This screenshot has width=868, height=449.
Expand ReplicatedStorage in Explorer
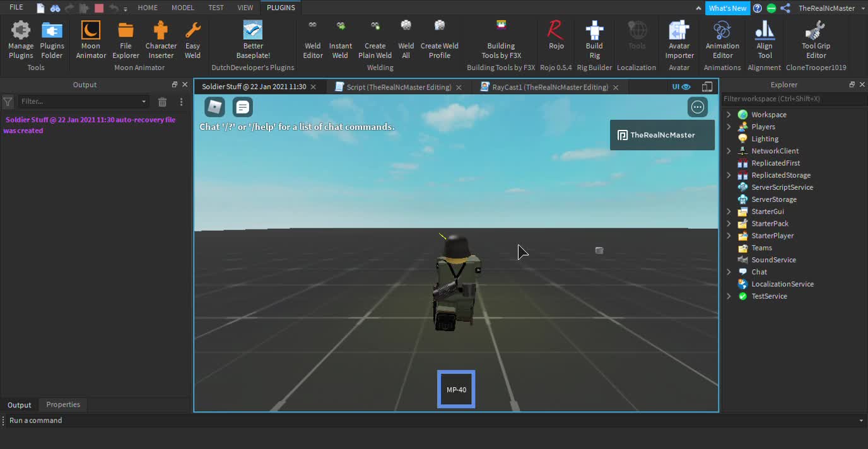click(729, 175)
